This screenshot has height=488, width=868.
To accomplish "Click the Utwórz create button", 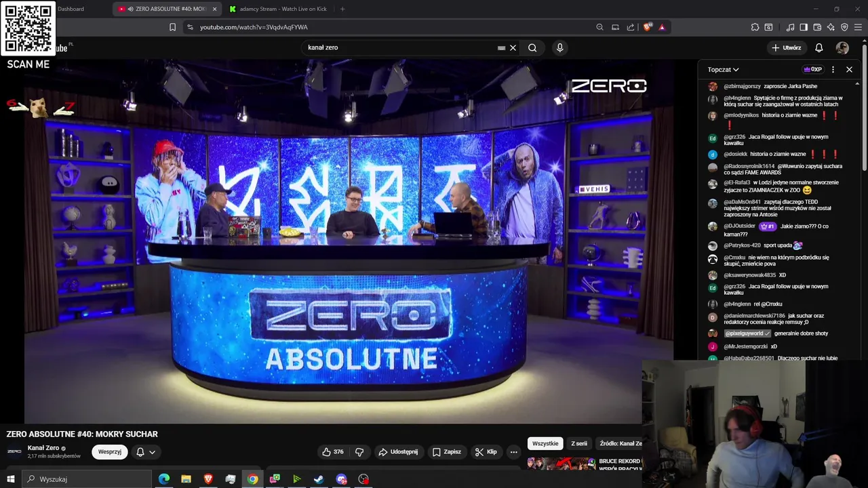I will [787, 47].
